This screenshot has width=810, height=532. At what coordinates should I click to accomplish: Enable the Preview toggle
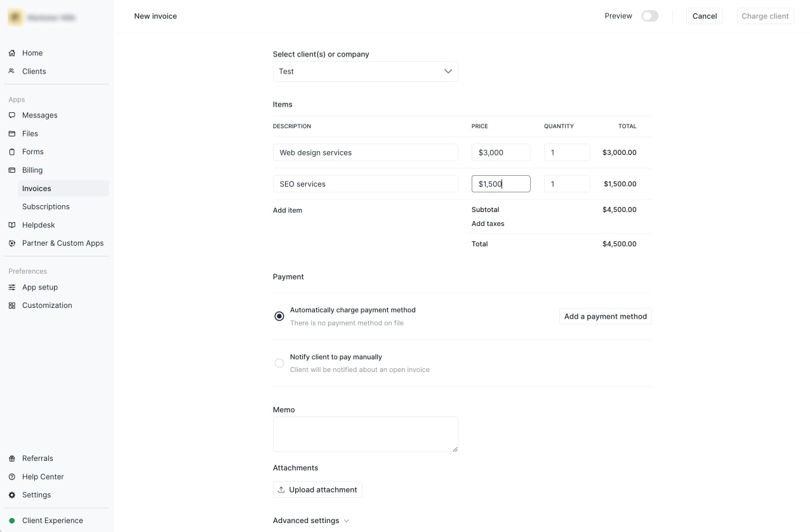click(649, 15)
